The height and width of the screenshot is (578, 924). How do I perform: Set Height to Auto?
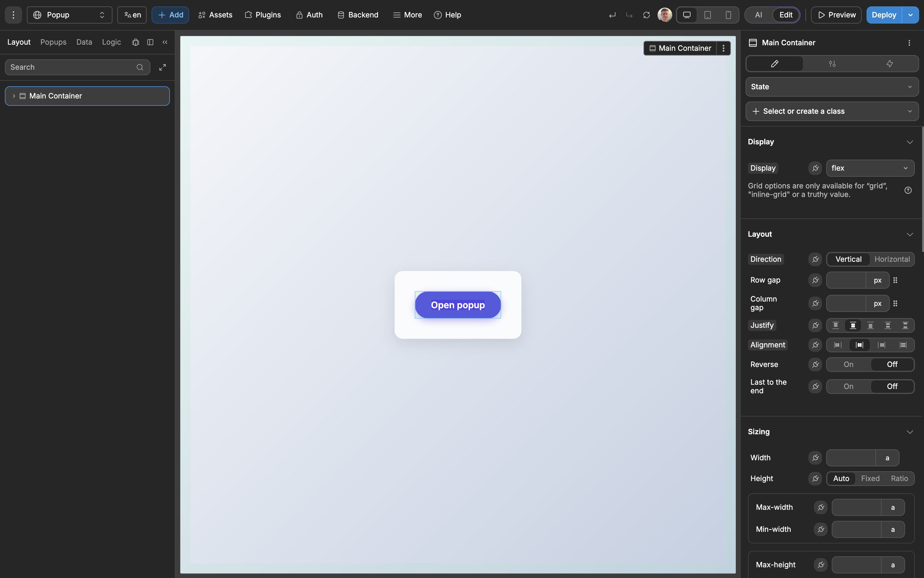click(x=841, y=479)
